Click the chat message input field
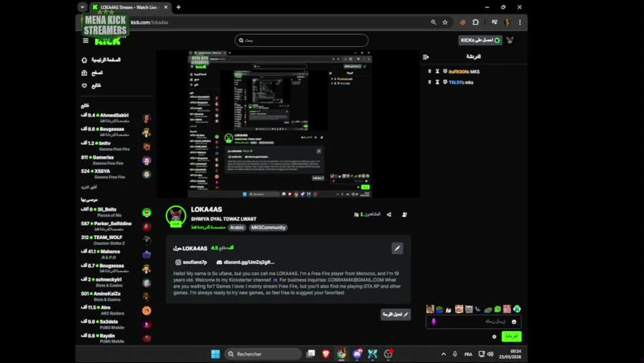 click(474, 322)
